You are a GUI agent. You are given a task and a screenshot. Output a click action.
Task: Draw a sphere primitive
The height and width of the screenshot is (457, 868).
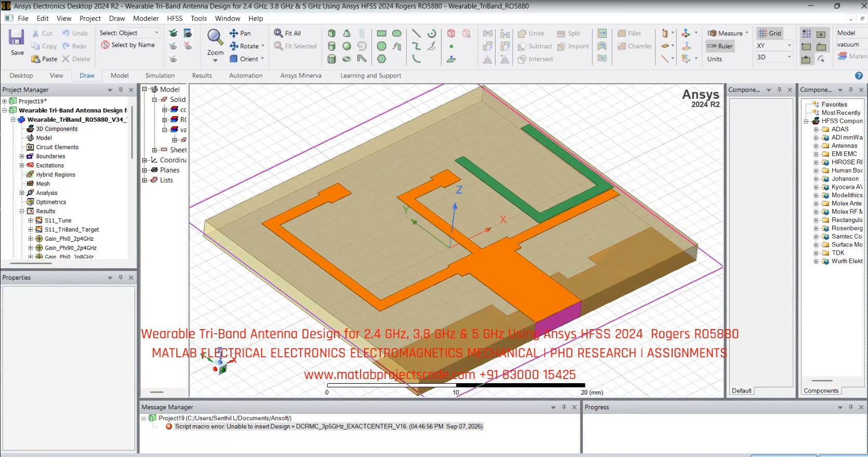pos(346,46)
